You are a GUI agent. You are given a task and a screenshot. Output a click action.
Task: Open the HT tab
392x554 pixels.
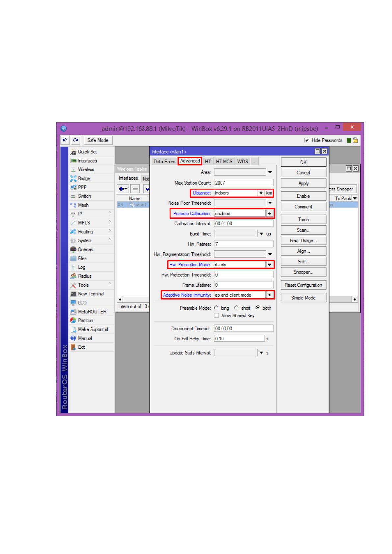208,162
